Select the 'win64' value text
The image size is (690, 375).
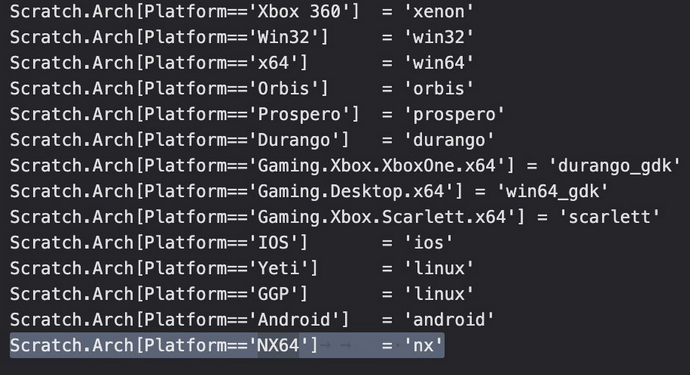(439, 63)
